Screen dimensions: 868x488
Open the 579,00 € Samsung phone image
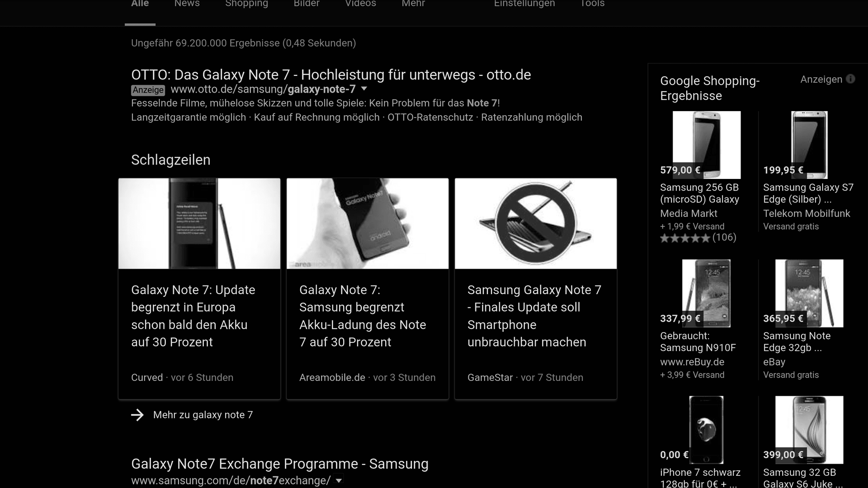click(707, 145)
